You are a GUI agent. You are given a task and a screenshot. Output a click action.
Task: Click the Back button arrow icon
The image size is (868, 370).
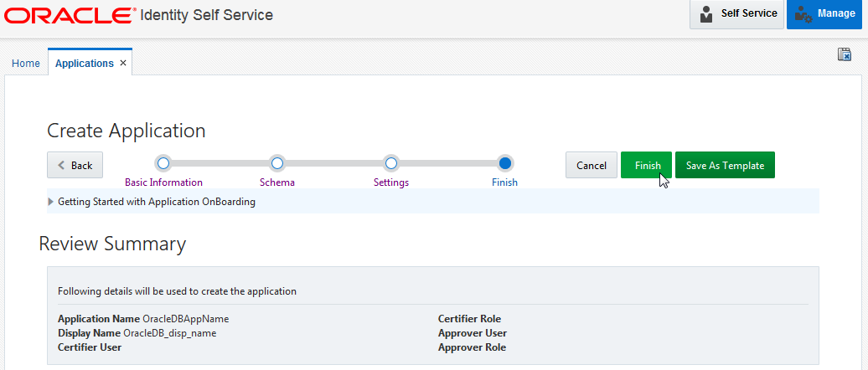(61, 166)
